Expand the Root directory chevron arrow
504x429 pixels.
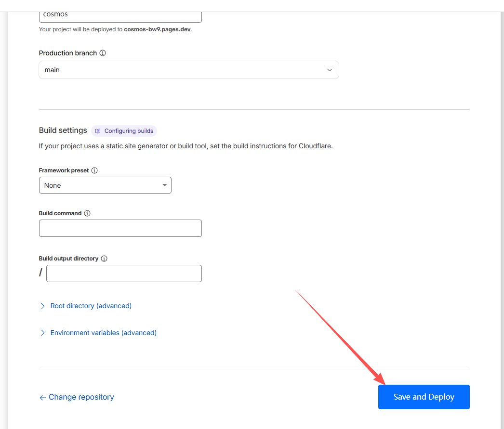[43, 306]
